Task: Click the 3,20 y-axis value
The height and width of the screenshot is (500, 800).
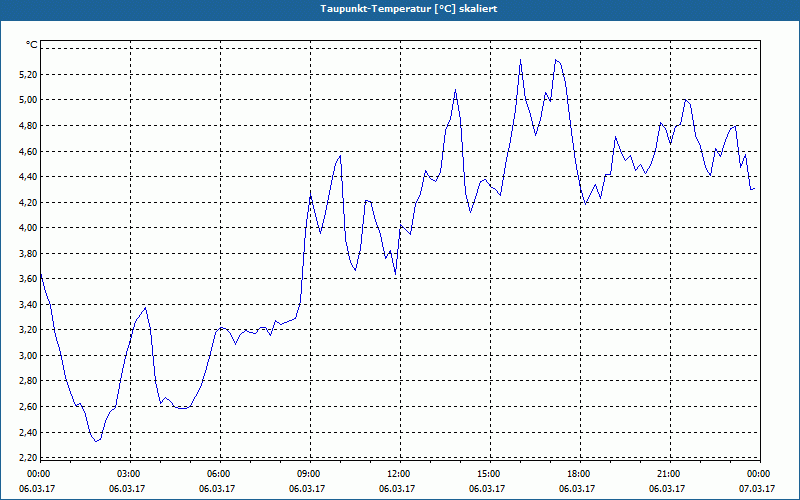Action: click(x=29, y=330)
